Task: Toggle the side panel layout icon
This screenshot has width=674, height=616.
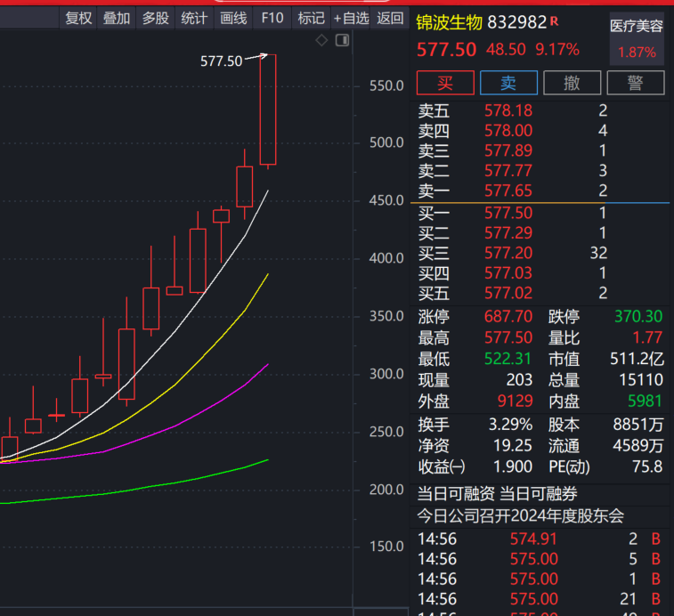Action: 342,40
